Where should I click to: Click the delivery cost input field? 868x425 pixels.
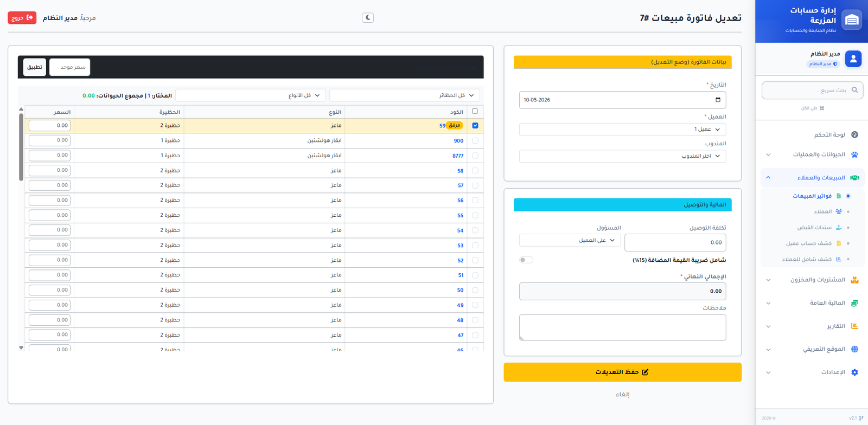click(x=675, y=242)
